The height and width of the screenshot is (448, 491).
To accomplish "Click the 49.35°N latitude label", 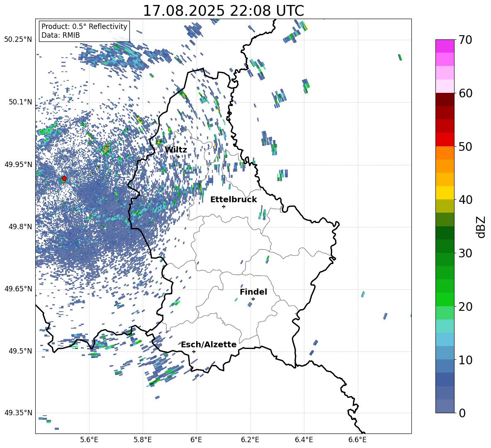I will click(x=18, y=413).
